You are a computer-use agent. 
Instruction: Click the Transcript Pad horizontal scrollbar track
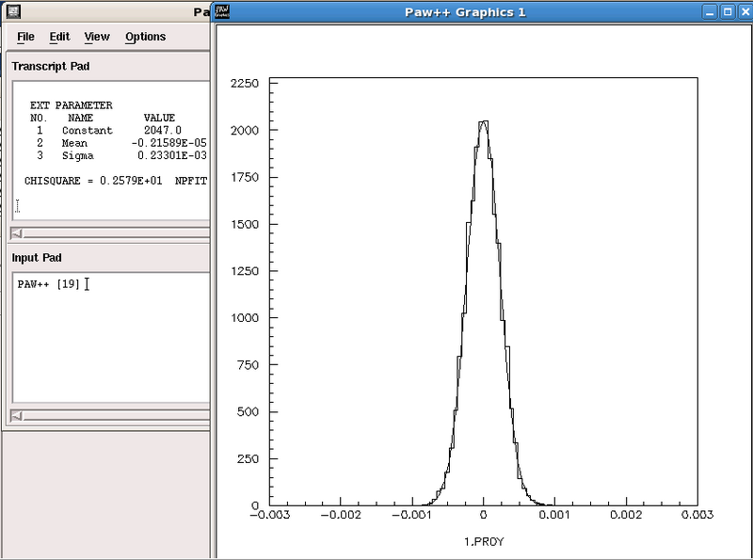[113, 233]
